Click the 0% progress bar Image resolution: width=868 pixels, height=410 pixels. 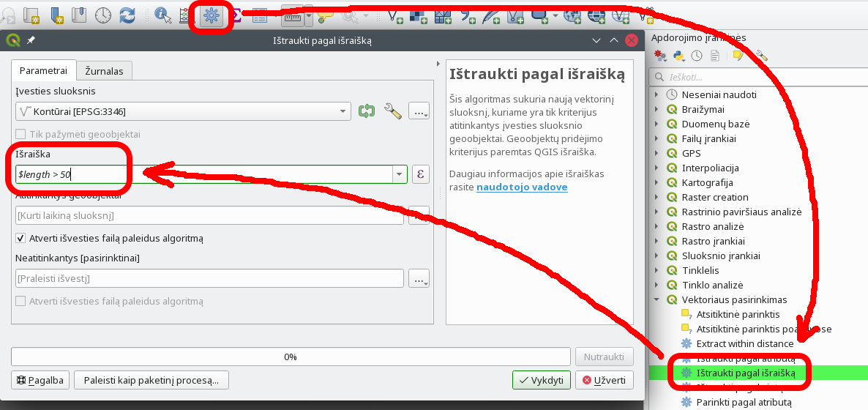click(291, 357)
